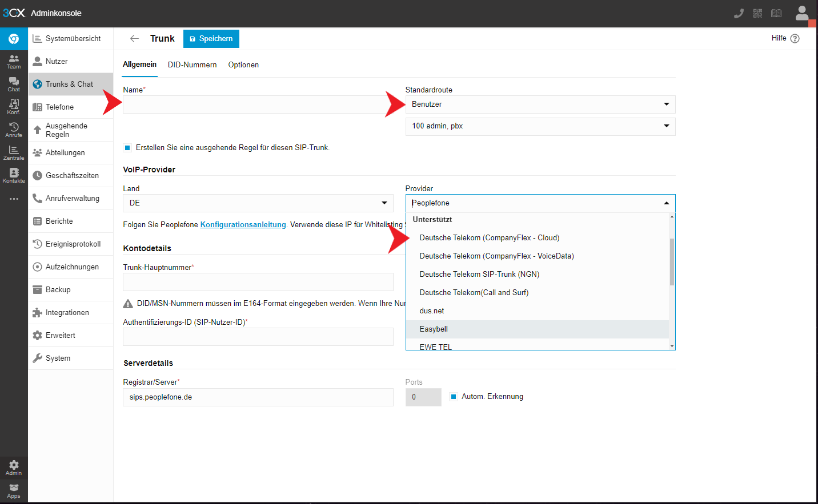Switch to the Allgemein tab
The height and width of the screenshot is (504, 818).
pos(139,64)
